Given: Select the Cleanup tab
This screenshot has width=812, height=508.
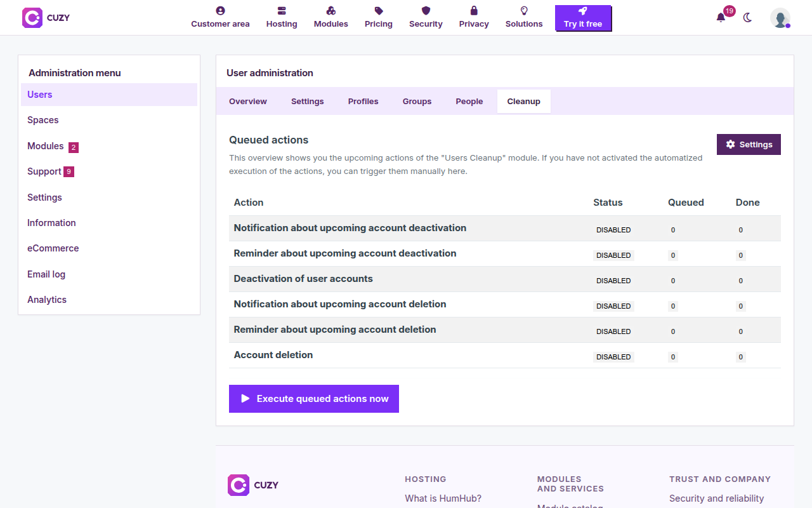Looking at the screenshot, I should (x=524, y=102).
